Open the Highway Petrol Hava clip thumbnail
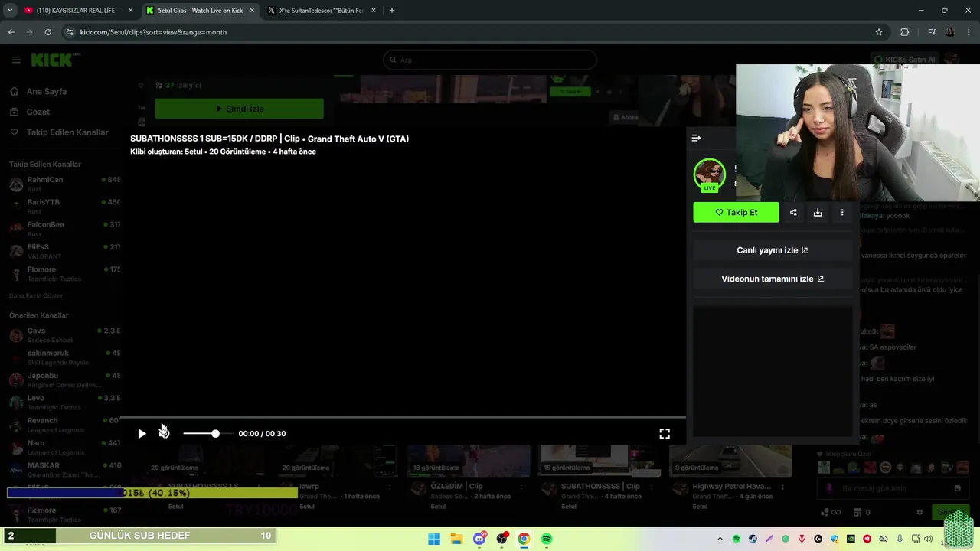This screenshot has height=551, width=980. (x=730, y=461)
